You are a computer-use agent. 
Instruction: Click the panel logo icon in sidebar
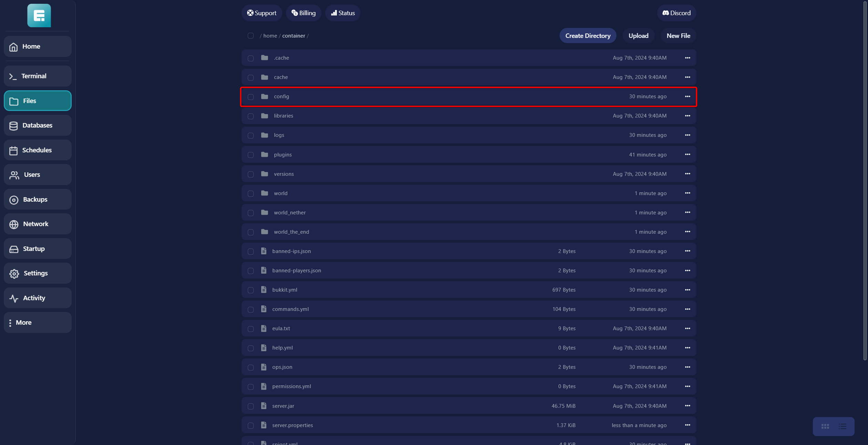click(x=39, y=16)
